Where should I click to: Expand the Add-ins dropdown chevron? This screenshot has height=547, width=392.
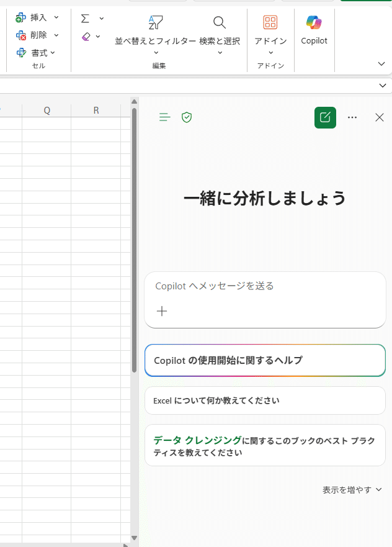[x=271, y=53]
